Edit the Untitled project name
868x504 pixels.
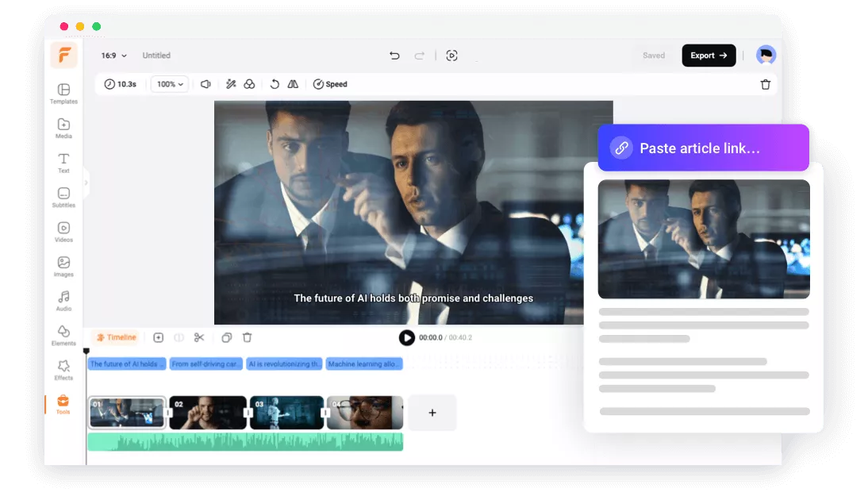point(156,56)
